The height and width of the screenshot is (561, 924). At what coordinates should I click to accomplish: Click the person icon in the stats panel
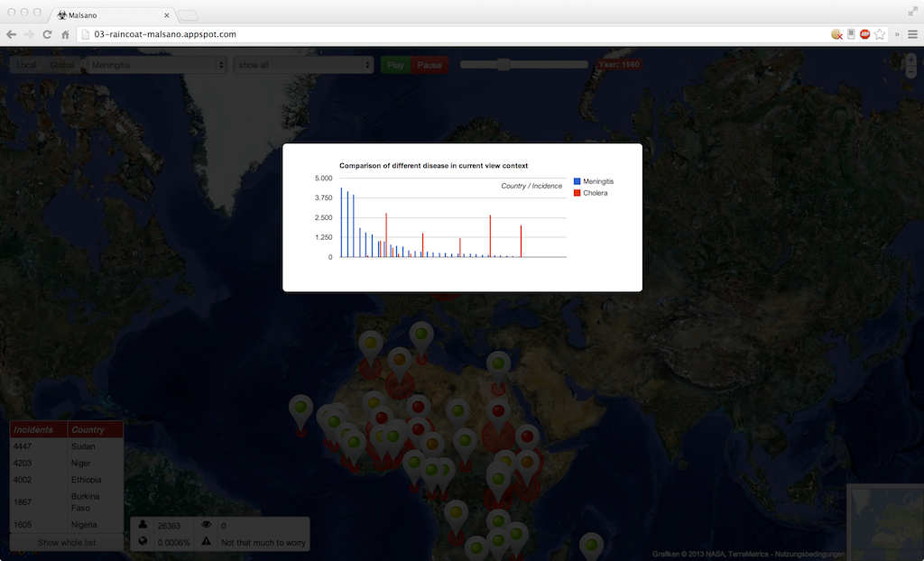[143, 524]
